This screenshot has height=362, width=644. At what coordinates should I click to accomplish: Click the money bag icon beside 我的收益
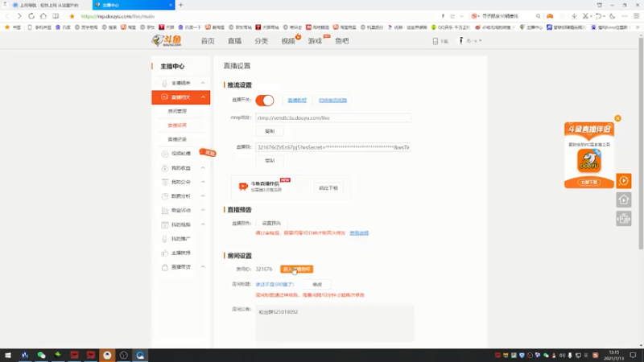point(165,168)
